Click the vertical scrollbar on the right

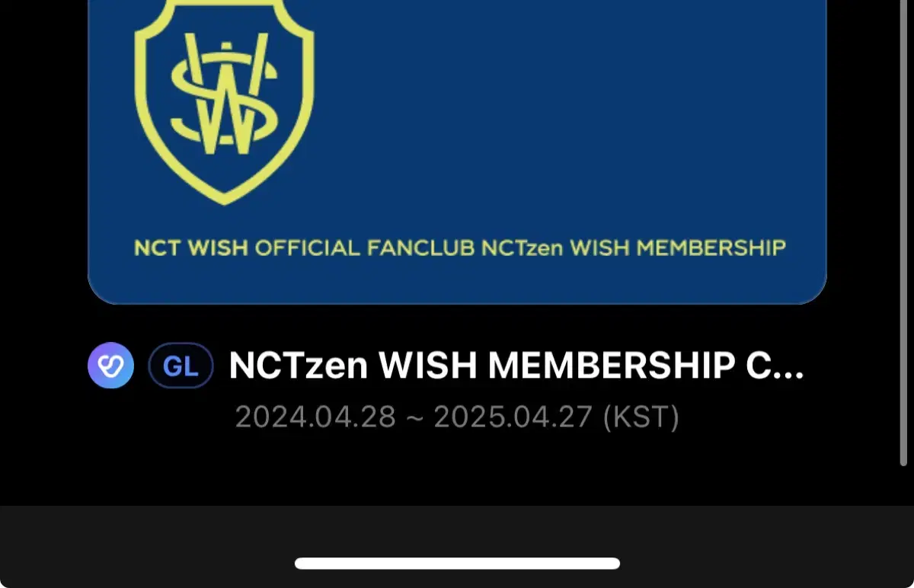(904, 228)
